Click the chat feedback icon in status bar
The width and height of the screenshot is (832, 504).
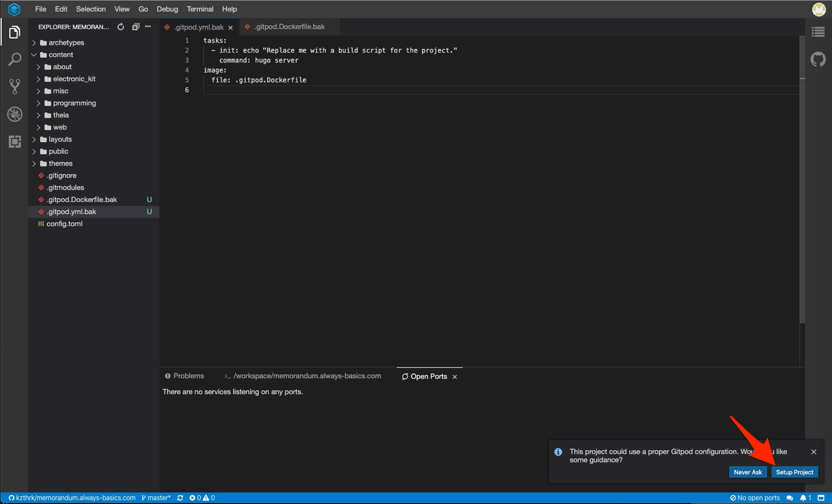coord(790,498)
